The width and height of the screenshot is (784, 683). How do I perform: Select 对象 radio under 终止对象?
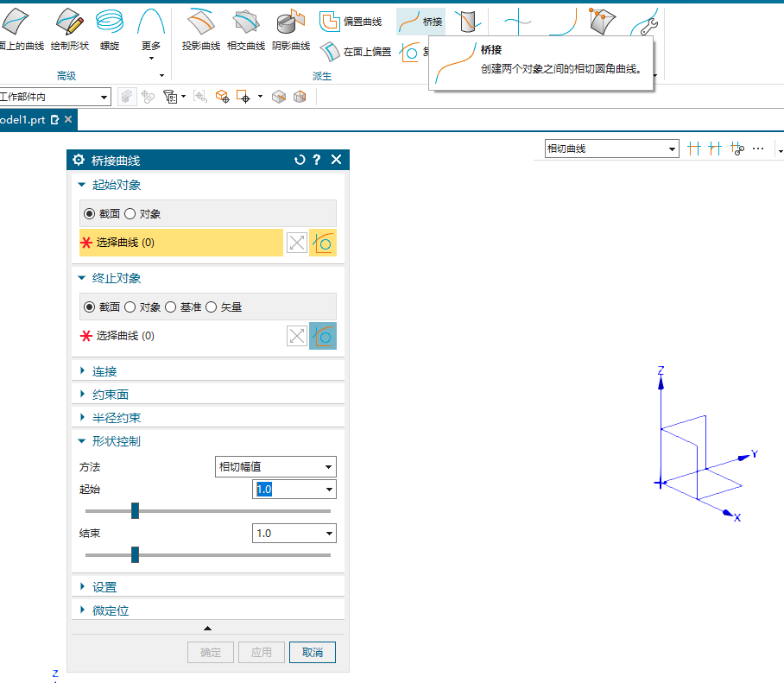(130, 307)
